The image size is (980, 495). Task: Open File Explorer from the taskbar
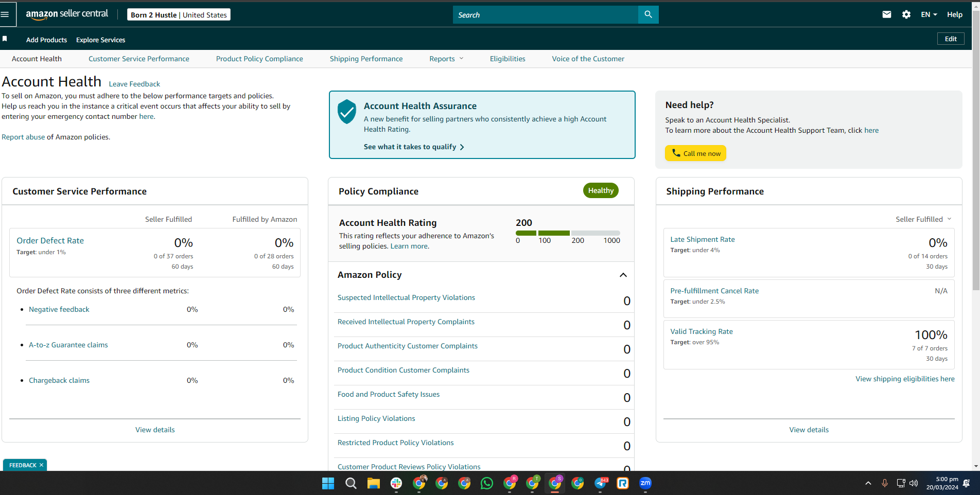(373, 483)
